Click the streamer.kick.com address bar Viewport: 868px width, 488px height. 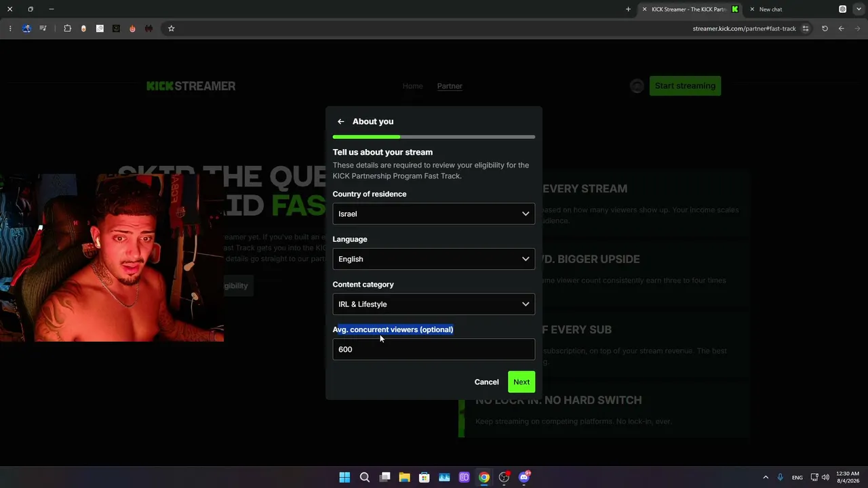(744, 28)
